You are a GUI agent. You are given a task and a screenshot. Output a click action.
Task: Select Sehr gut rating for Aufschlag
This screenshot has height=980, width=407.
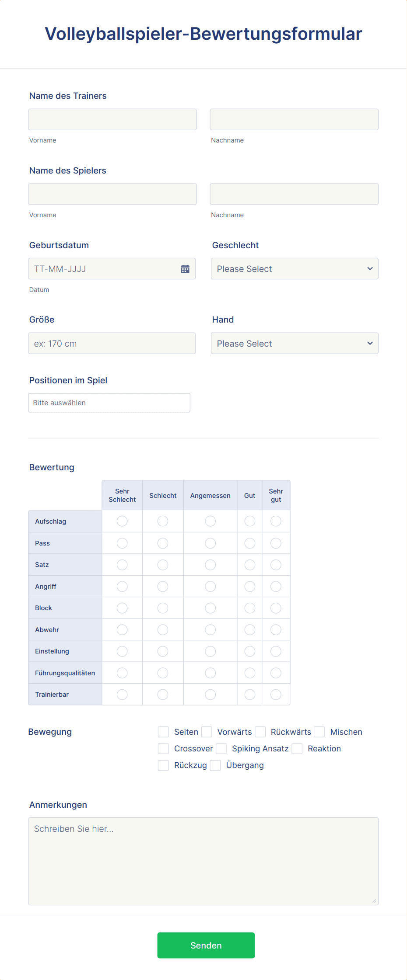[276, 521]
